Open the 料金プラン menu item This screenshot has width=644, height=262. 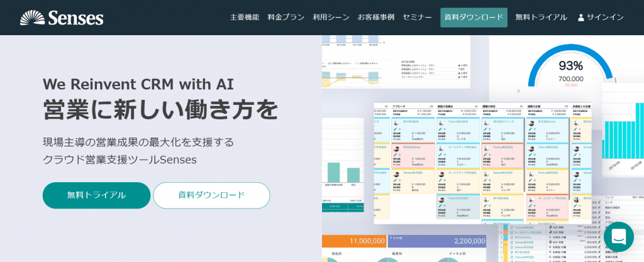coord(286,17)
